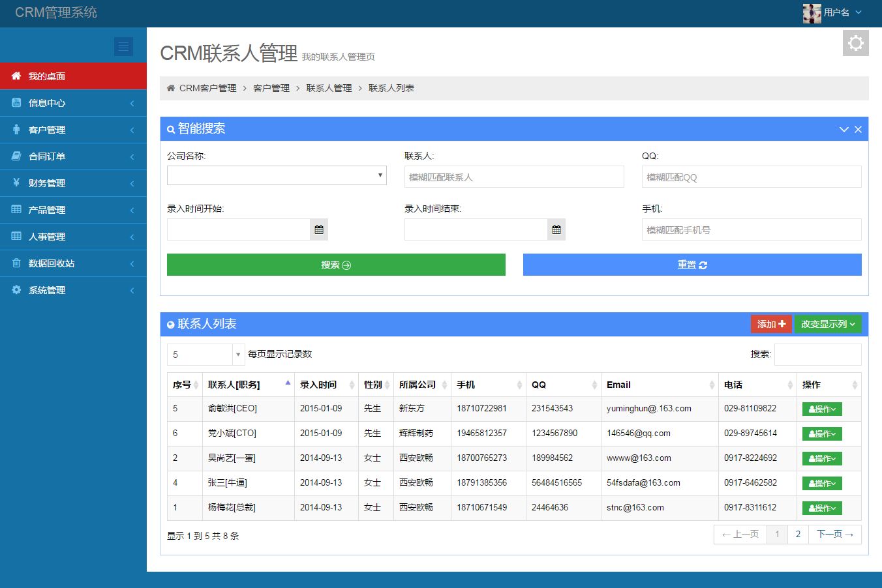Sort by 联系人[职务] column arrow
Image resolution: width=882 pixels, height=588 pixels.
point(288,383)
